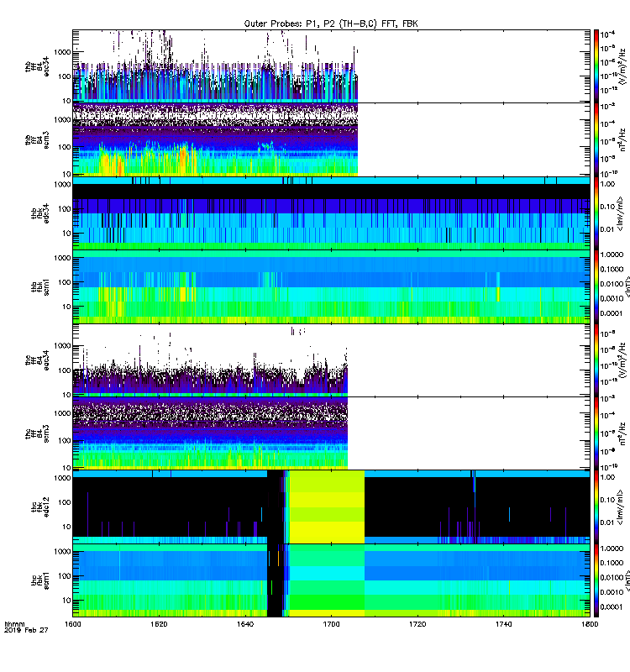Click the "hhmm" axis unit label

(14, 624)
